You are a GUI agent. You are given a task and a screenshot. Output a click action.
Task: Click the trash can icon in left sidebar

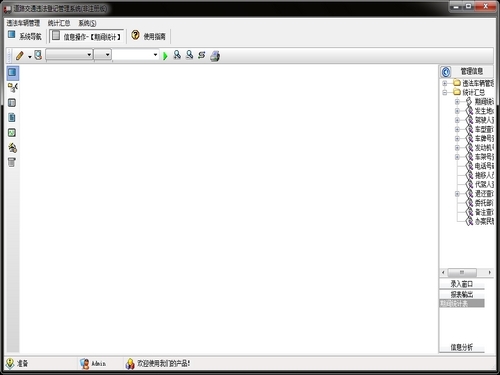coord(12,162)
